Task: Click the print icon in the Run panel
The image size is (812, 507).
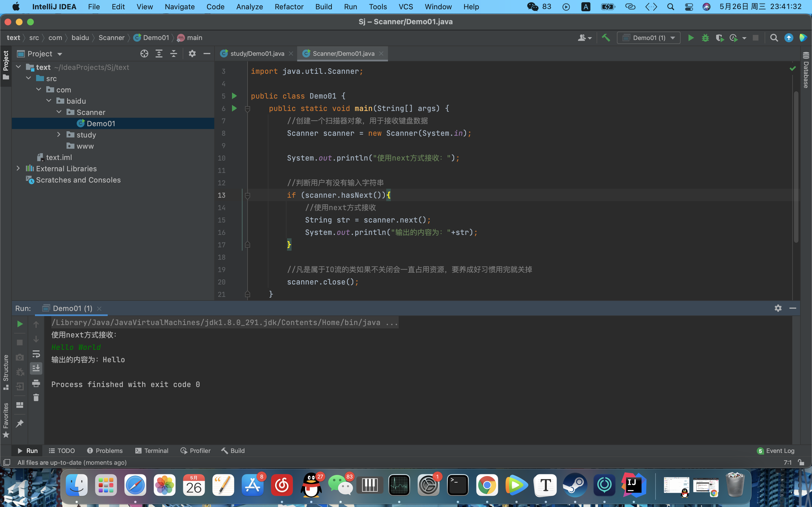Action: coord(36,383)
